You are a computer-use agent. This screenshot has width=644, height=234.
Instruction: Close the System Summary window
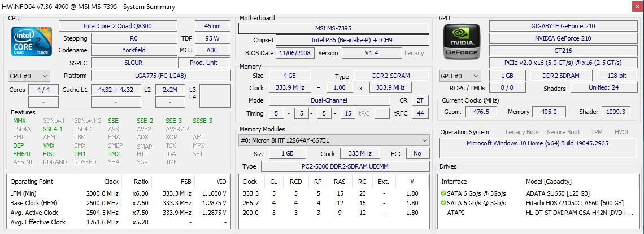click(x=636, y=6)
